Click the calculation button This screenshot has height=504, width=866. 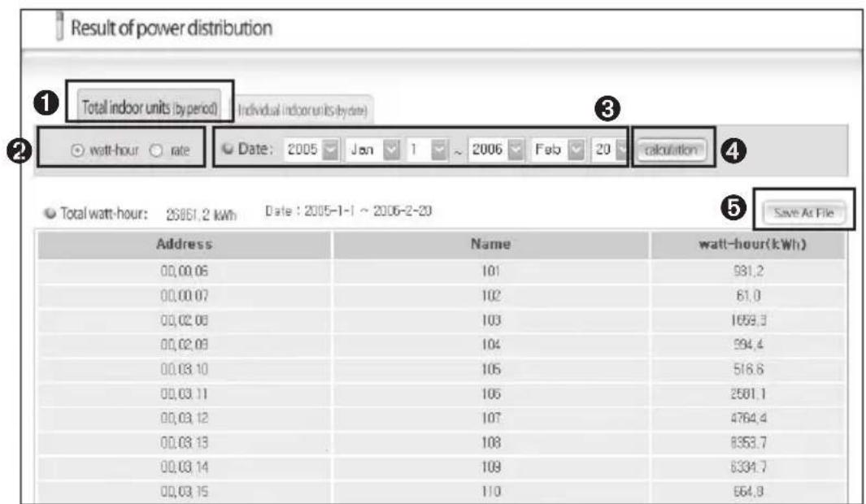[x=671, y=150]
